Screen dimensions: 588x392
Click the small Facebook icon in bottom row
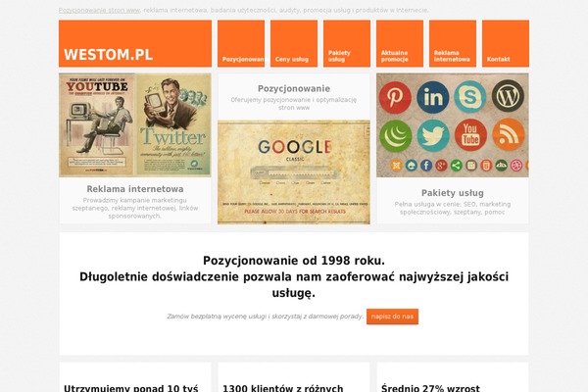coord(426,166)
